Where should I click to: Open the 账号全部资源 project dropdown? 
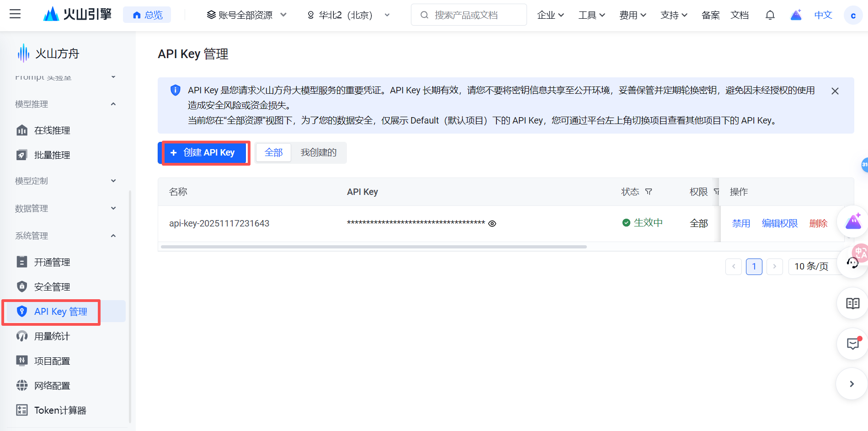point(247,15)
